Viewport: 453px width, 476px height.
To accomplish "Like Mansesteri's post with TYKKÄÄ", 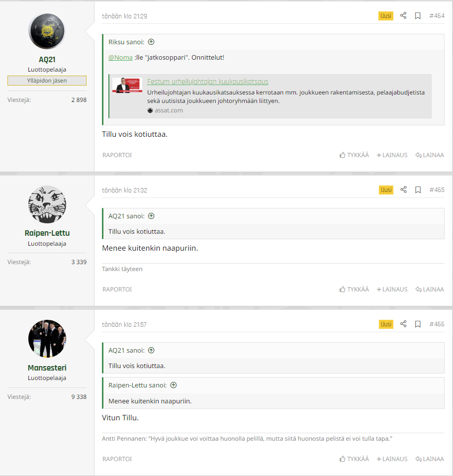I will [x=354, y=459].
